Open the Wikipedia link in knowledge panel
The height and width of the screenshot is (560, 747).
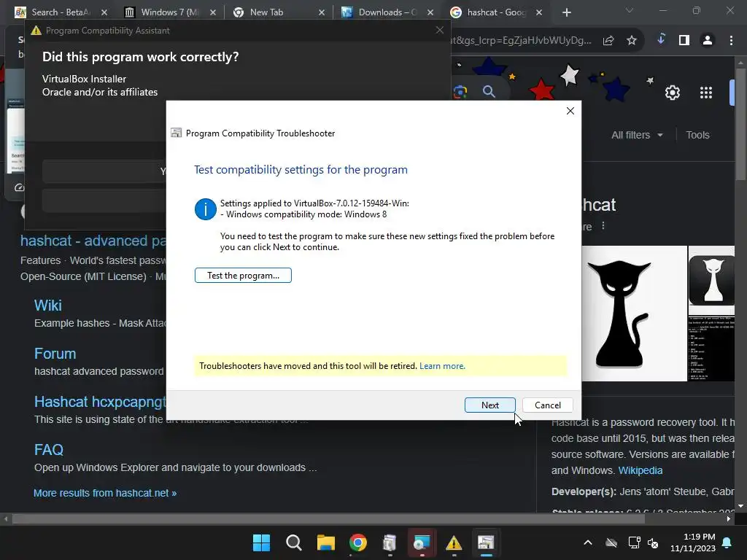pyautogui.click(x=640, y=470)
